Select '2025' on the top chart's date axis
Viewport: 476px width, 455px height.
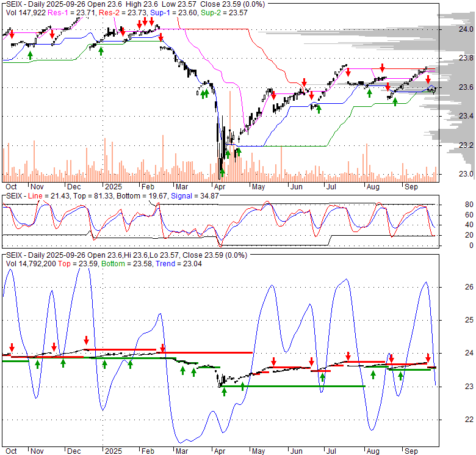click(x=114, y=186)
